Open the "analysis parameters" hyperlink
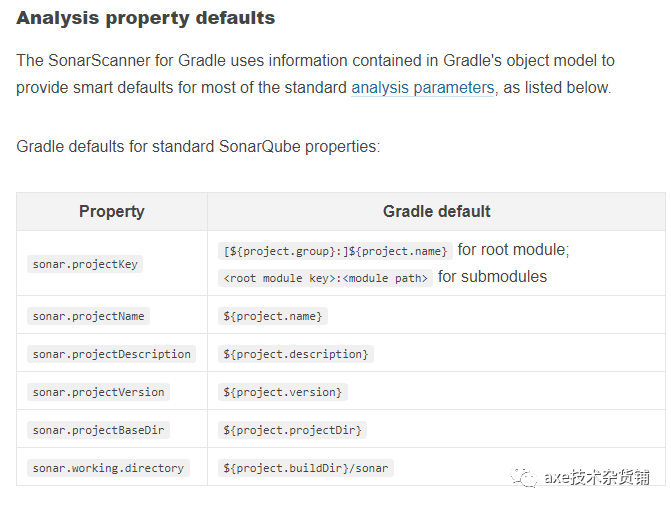Screen dimensions: 671x507 [x=422, y=88]
